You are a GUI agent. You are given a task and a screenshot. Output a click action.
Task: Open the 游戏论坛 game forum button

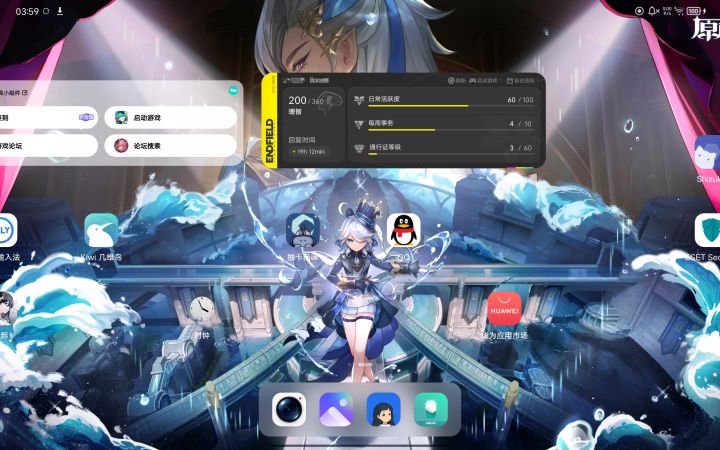tap(49, 146)
